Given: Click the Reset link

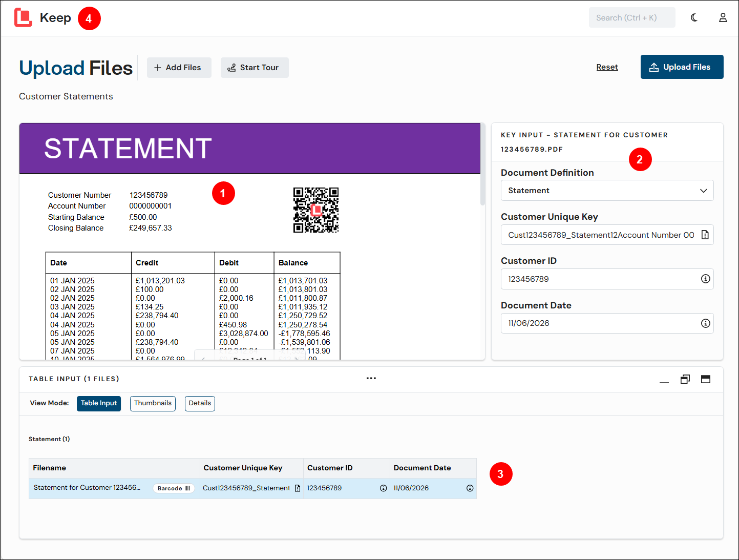Looking at the screenshot, I should click(607, 67).
